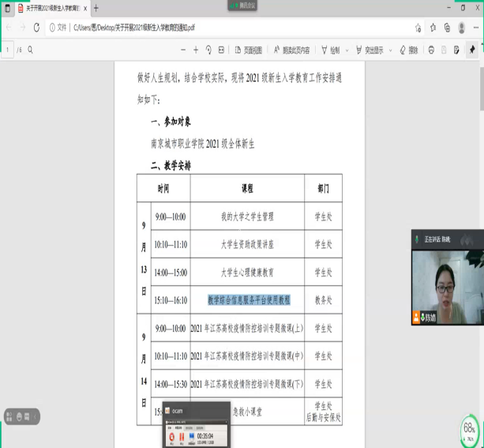Viewport: 484px width, 448px height.
Task: Reload the PDF page
Action: [x=36, y=28]
